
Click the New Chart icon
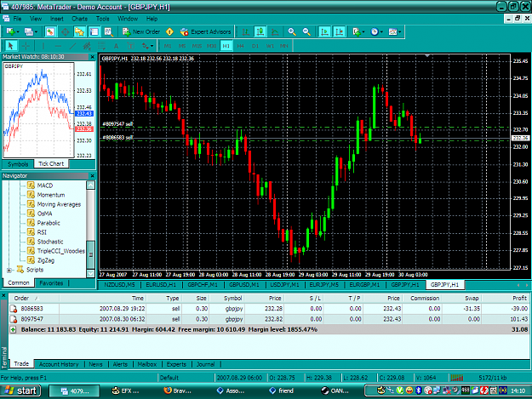click(10, 31)
